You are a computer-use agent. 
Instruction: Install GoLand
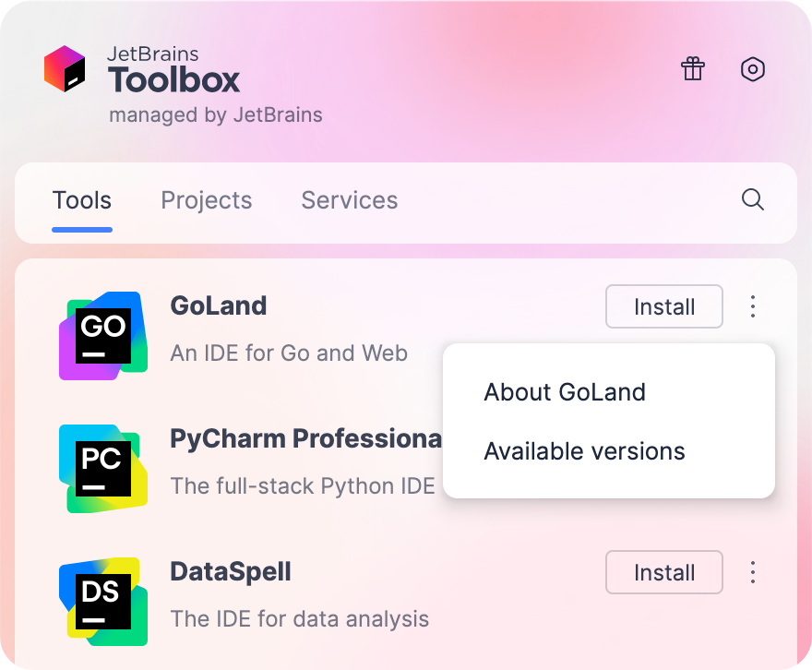[663, 306]
